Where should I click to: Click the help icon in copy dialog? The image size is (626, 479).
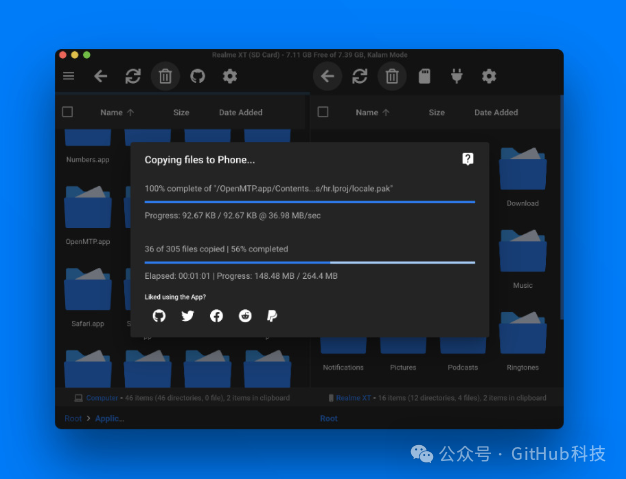pos(468,159)
